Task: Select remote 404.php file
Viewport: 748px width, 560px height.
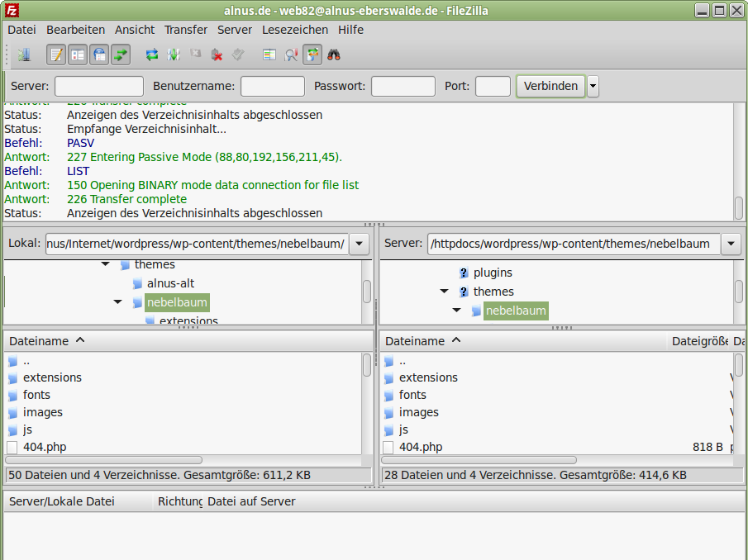Action: point(420,447)
